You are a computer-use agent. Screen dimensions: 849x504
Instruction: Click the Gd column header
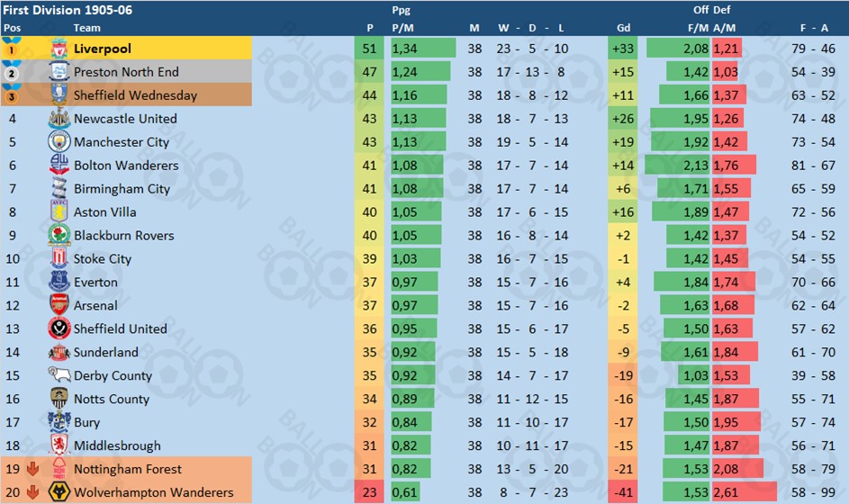623,28
